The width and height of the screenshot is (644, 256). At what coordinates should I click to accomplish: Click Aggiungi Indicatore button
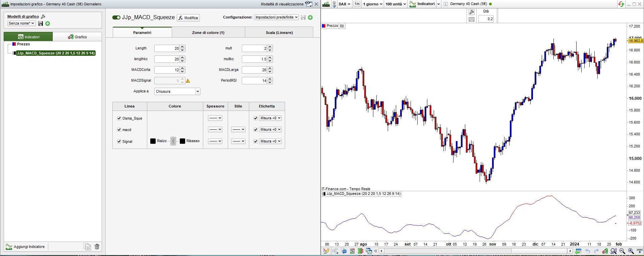tap(25, 247)
